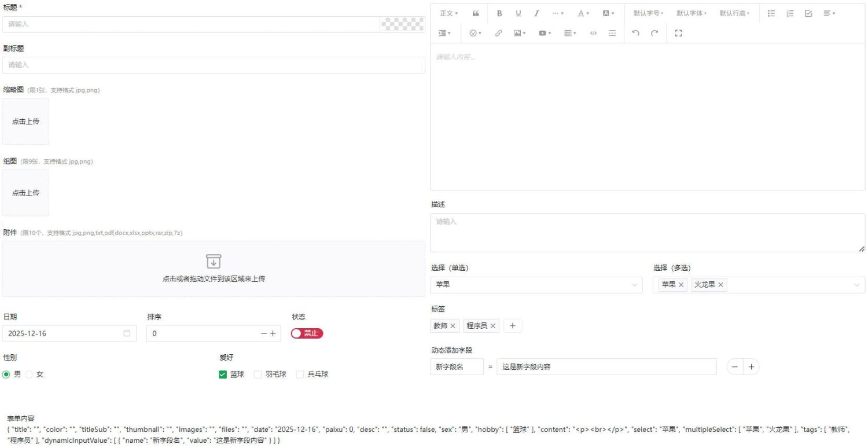
Task: Click the blockquote icon in the toolbar
Action: pos(476,13)
